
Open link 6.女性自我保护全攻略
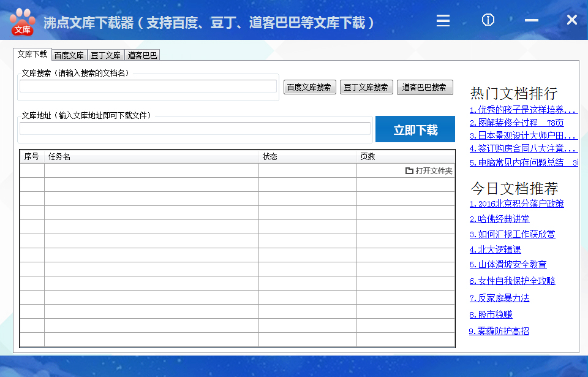pos(512,281)
